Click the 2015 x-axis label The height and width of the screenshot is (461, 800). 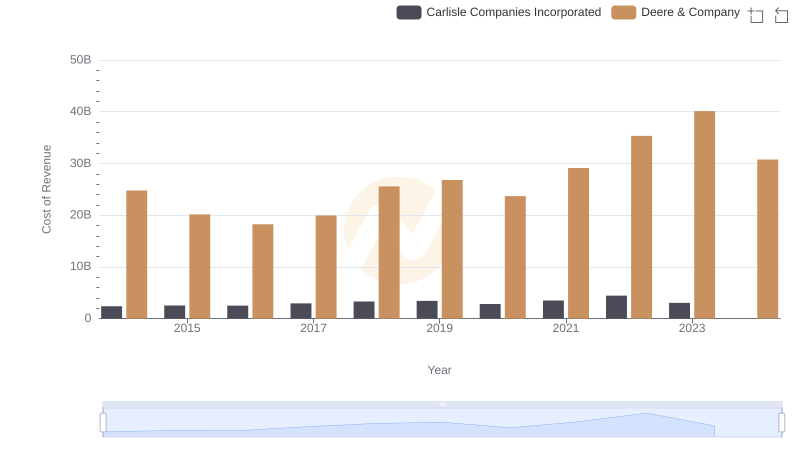pyautogui.click(x=187, y=328)
